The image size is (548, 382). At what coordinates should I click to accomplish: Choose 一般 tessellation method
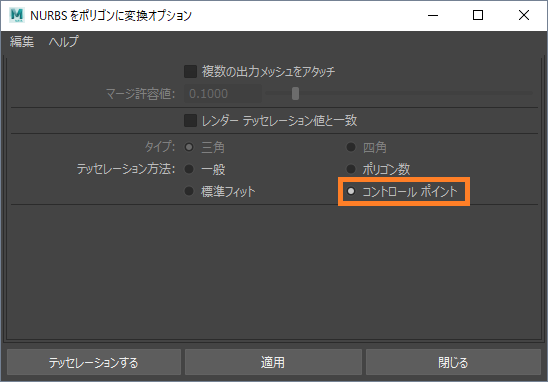click(x=189, y=169)
